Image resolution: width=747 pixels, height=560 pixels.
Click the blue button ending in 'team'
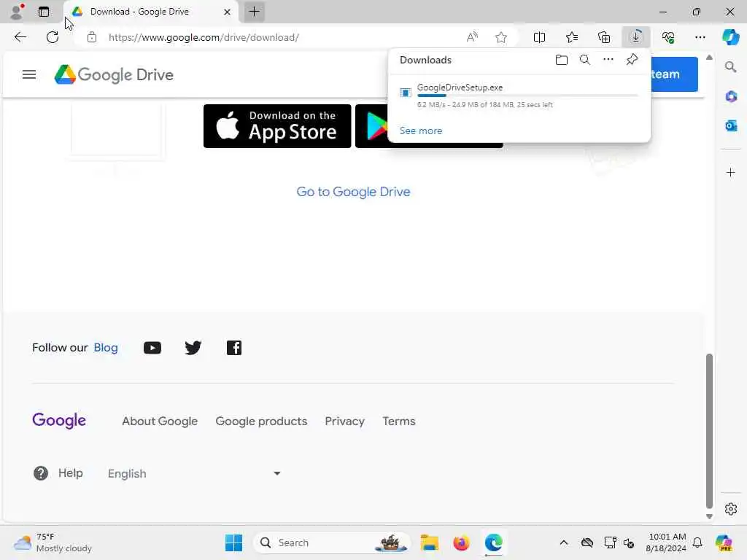point(674,74)
